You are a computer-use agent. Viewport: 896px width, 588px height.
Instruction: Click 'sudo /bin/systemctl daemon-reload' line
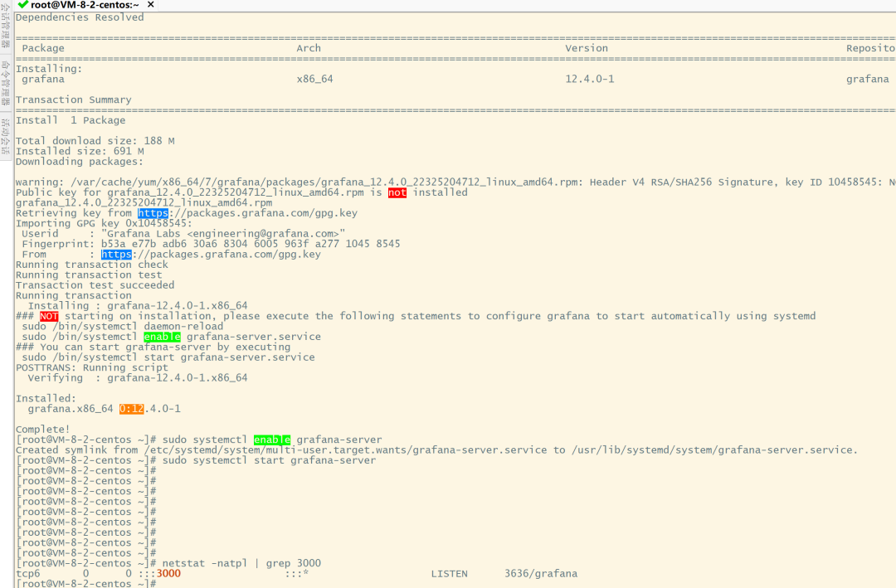[x=122, y=326]
